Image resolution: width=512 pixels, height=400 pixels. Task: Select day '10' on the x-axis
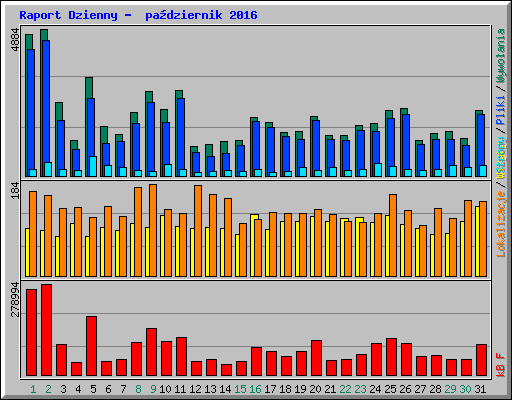tap(165, 389)
